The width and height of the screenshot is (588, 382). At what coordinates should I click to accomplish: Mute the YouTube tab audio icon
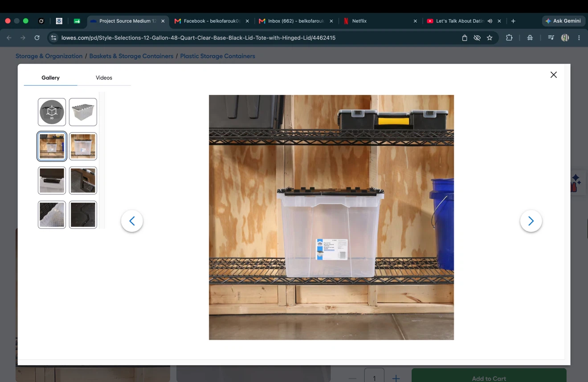pos(490,21)
